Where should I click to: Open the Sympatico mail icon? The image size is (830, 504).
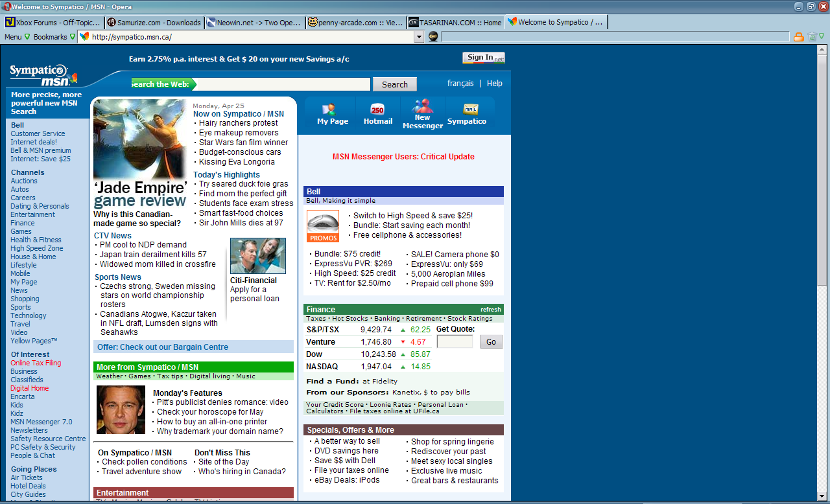pos(467,113)
